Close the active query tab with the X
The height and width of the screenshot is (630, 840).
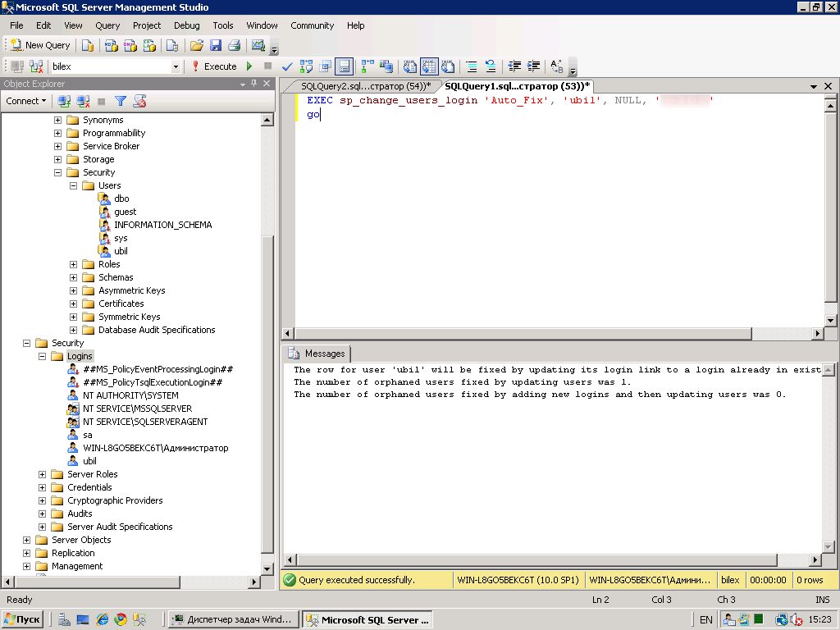[x=828, y=86]
